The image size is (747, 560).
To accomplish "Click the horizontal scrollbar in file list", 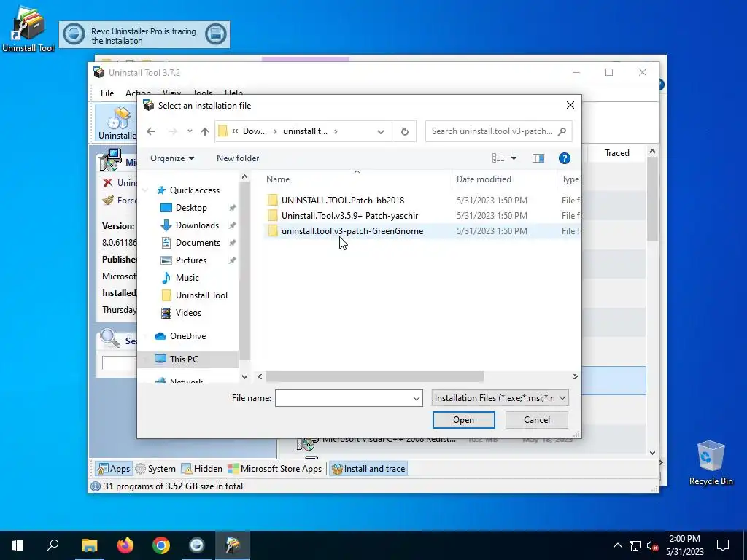I will tap(374, 377).
